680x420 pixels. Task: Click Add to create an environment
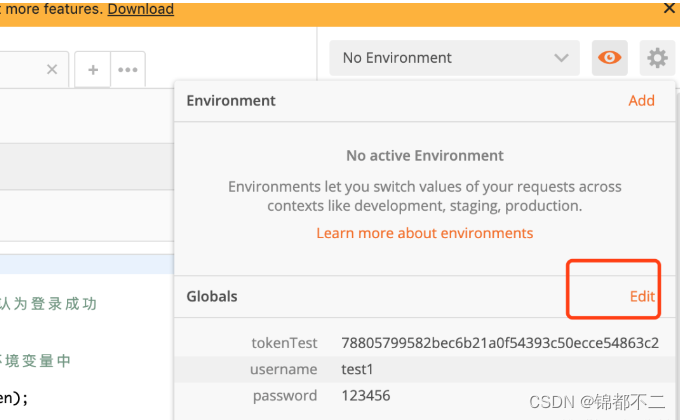(641, 100)
